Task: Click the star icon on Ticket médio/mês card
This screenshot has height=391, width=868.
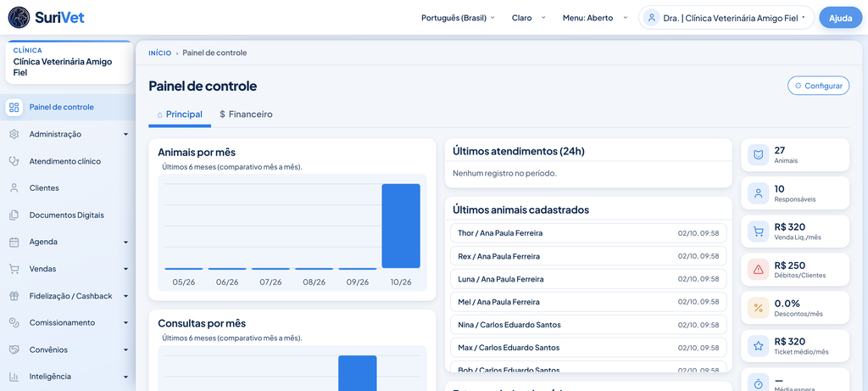Action: coord(759,346)
